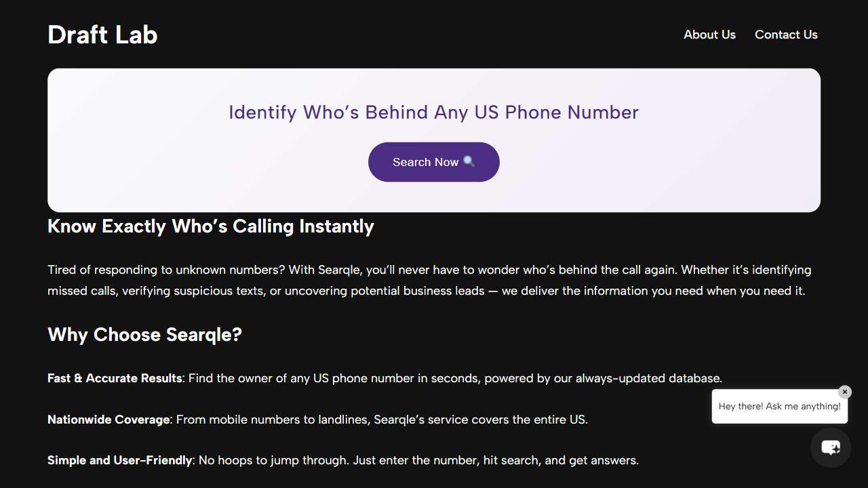Click the bold 'Simple and User-Friendly' label
This screenshot has height=488, width=868.
120,460
